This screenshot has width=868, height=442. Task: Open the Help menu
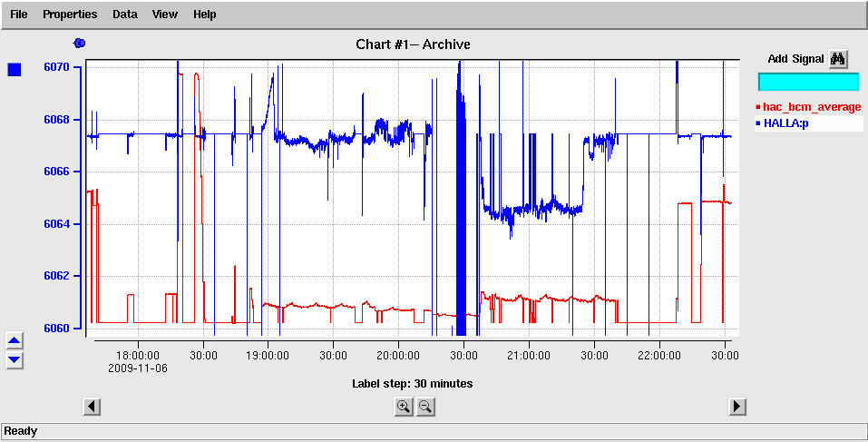tap(204, 15)
